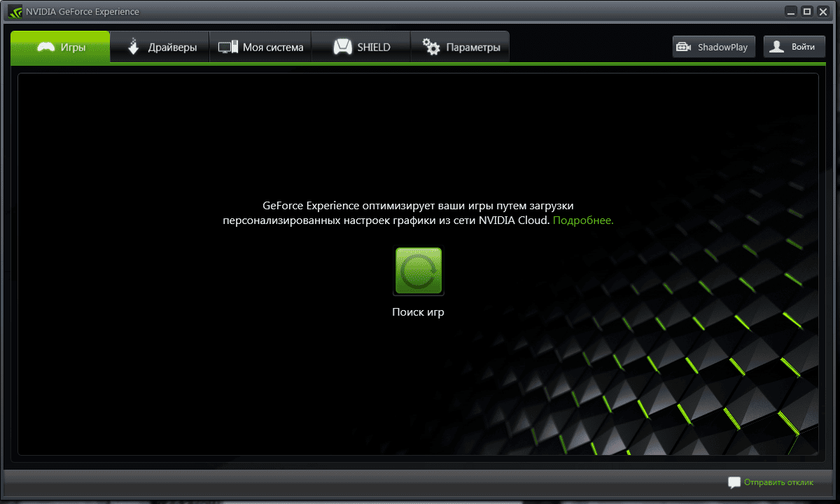The width and height of the screenshot is (840, 504).
Task: Close the GeForce Experience window
Action: click(x=822, y=11)
